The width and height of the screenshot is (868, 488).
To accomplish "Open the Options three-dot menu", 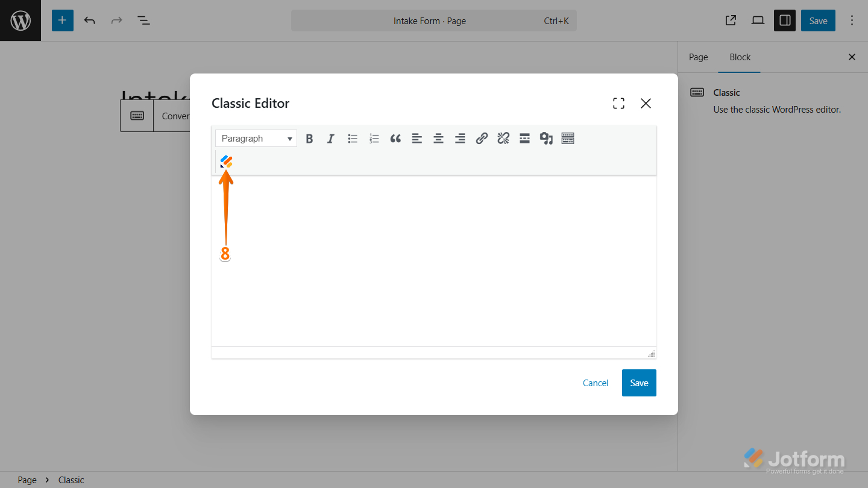I will (x=852, y=20).
